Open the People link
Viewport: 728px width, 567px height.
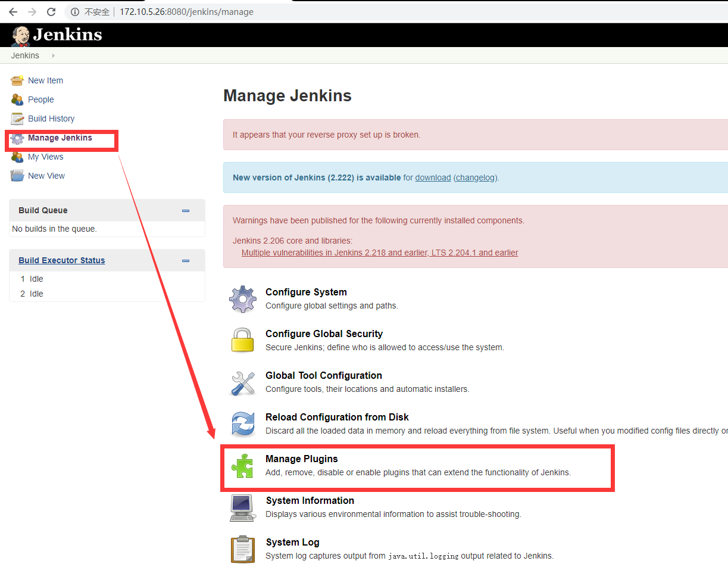point(41,99)
